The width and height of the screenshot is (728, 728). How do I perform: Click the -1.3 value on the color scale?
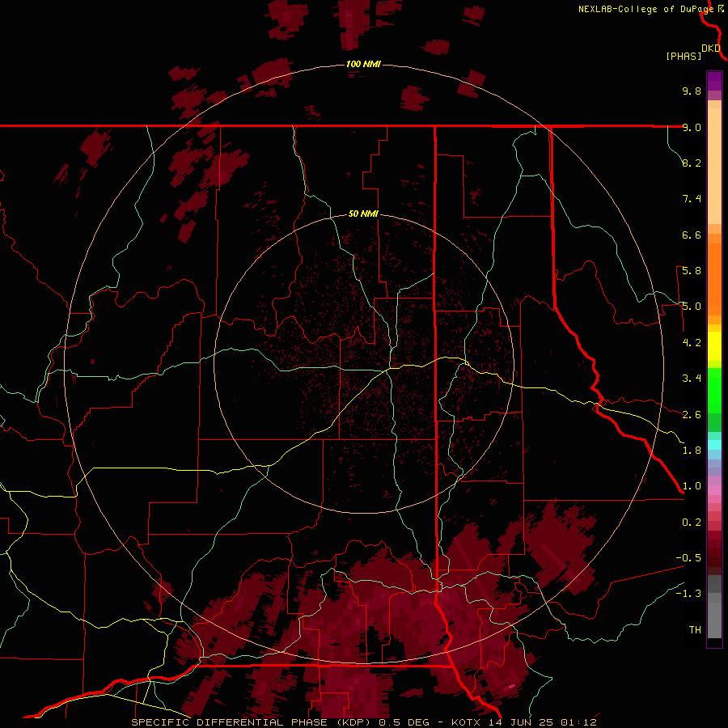[x=688, y=594]
